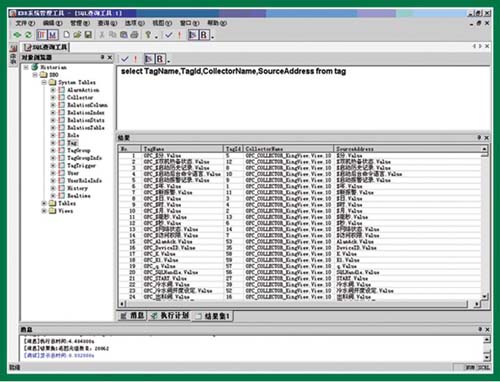Collapse the System Tables folder
500x382 pixels.
[x=44, y=82]
